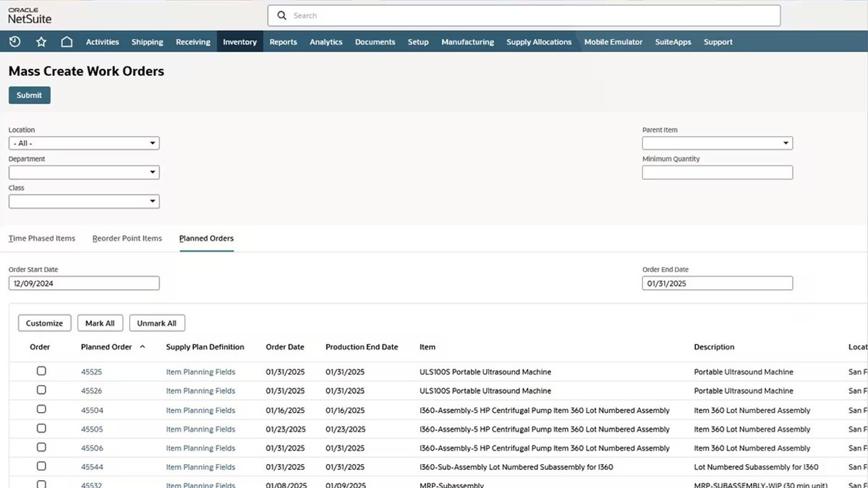868x488 pixels.
Task: Click the Description column header
Action: coord(714,347)
